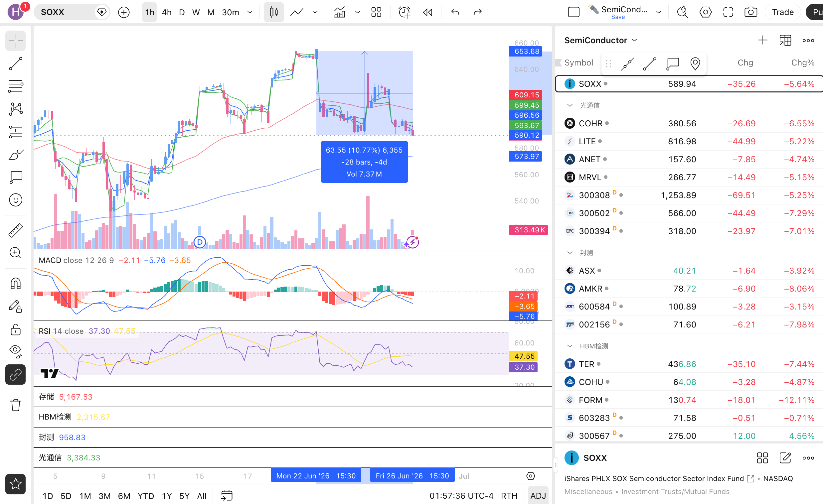Select the crosshair cursor tool
The width and height of the screenshot is (823, 504).
click(x=15, y=41)
